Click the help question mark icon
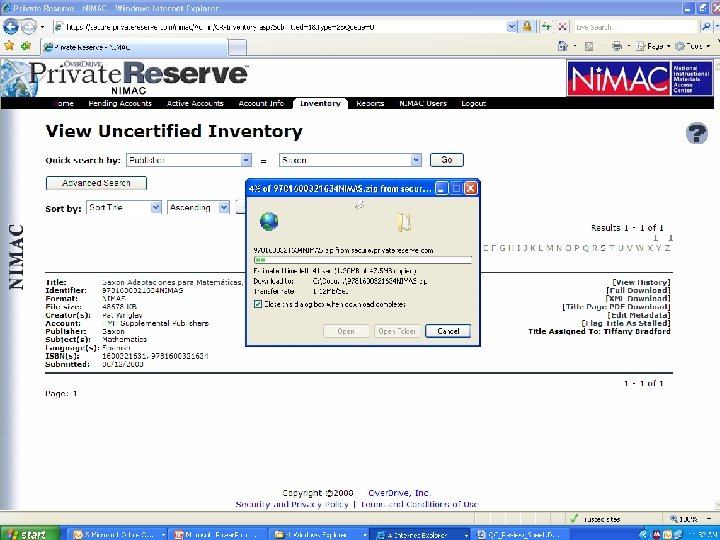Screen dimensions: 720x540 click(696, 133)
